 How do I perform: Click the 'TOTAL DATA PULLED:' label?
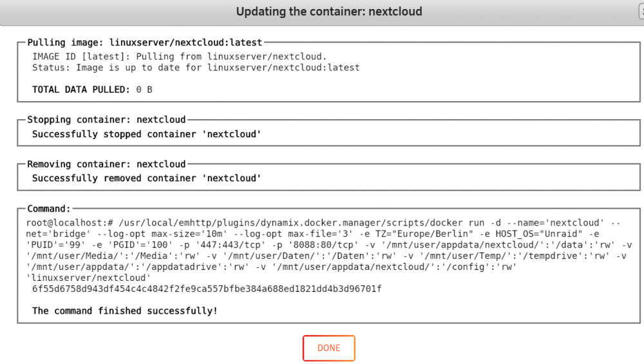point(81,90)
